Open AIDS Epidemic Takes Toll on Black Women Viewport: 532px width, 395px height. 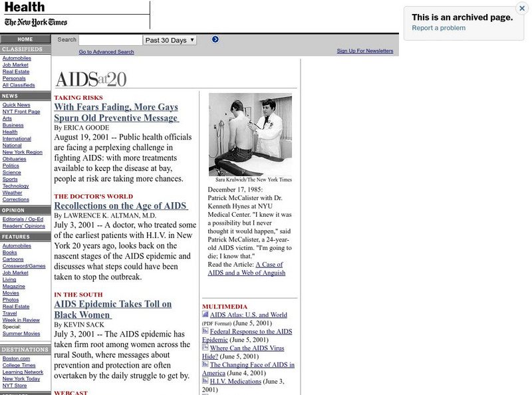tap(113, 309)
